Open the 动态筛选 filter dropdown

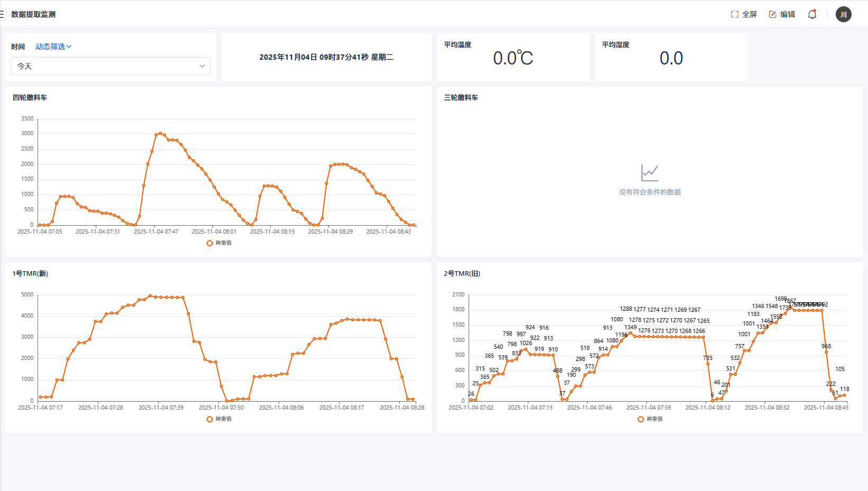(x=53, y=47)
